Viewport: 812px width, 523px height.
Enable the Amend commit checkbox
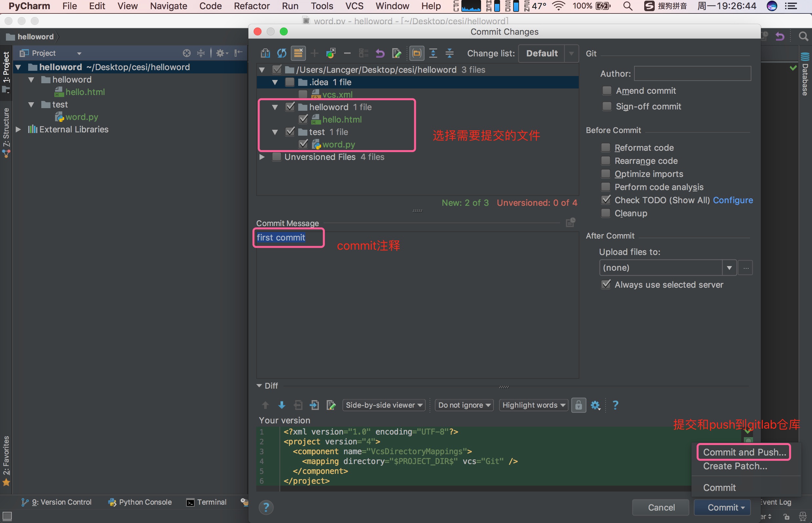click(x=607, y=90)
